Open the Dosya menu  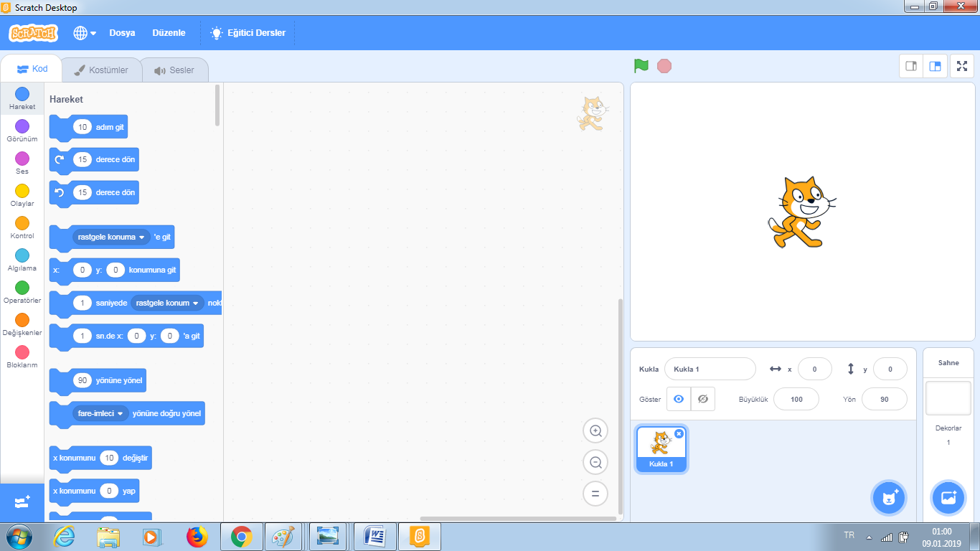point(122,33)
